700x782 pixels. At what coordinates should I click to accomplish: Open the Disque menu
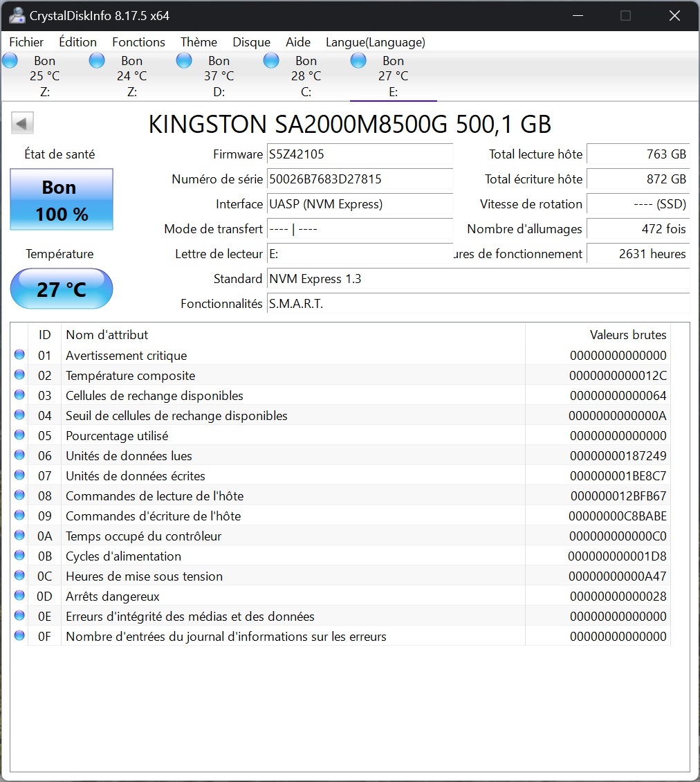click(251, 42)
